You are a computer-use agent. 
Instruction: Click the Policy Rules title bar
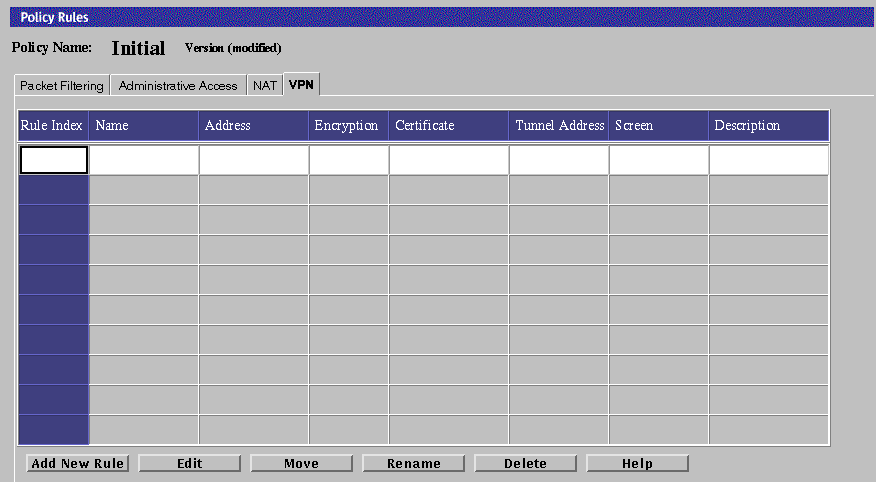tap(441, 17)
